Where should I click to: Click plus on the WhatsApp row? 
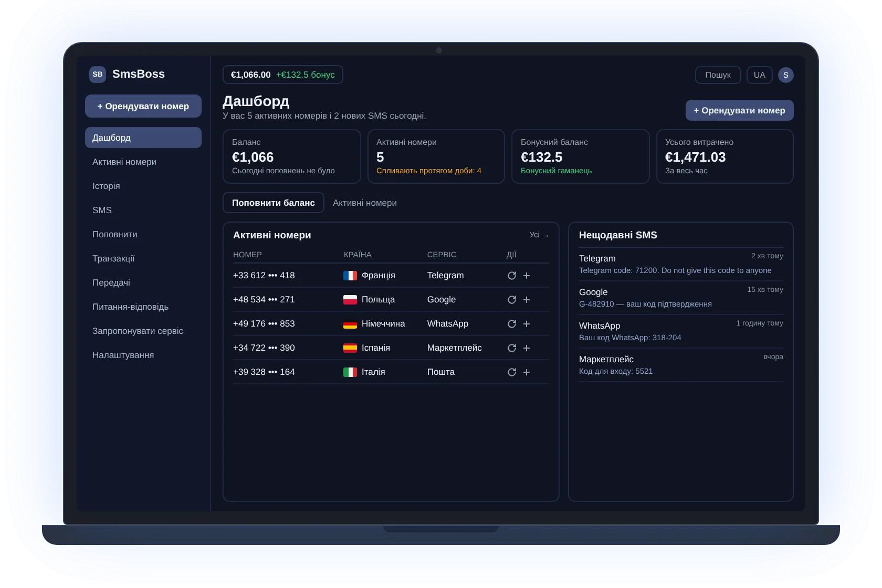coord(527,324)
